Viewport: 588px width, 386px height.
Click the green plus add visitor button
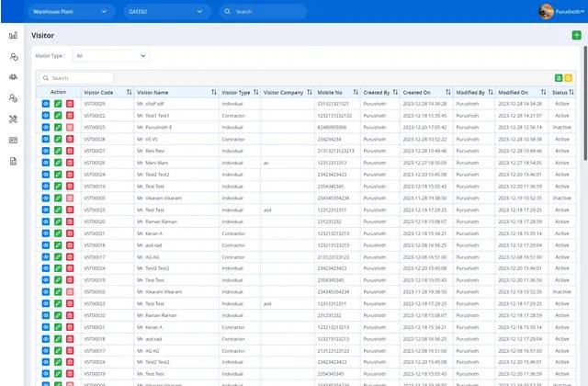tap(575, 35)
